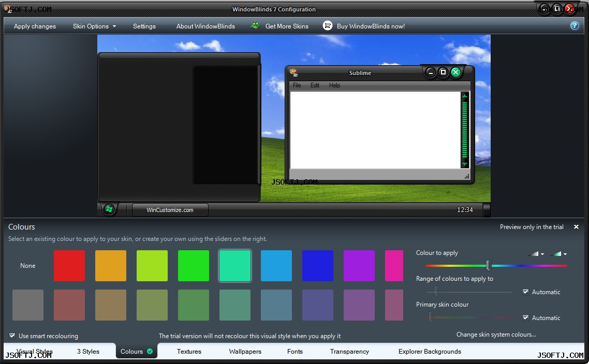This screenshot has height=364, width=589.
Task: Choose the muted teal swatch
Action: 235,305
